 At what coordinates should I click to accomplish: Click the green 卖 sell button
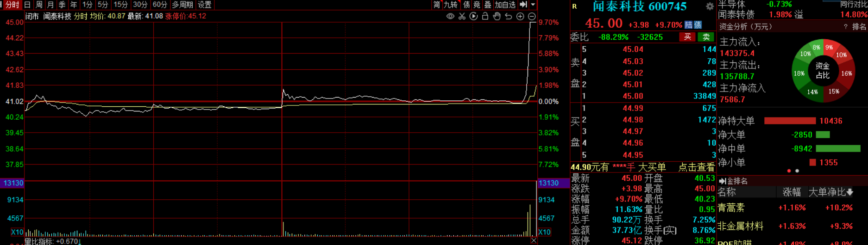coord(706,37)
